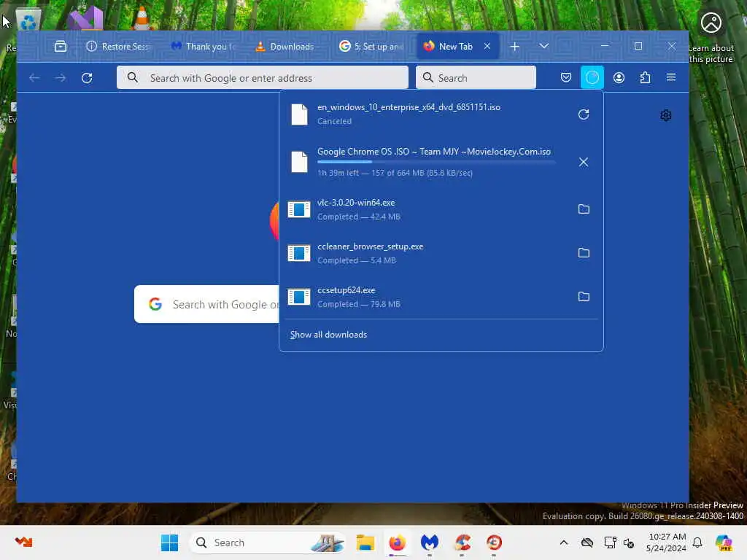Open folder containing ccsetup624.exe
Viewport: 747px width, 560px height.
[x=583, y=297]
